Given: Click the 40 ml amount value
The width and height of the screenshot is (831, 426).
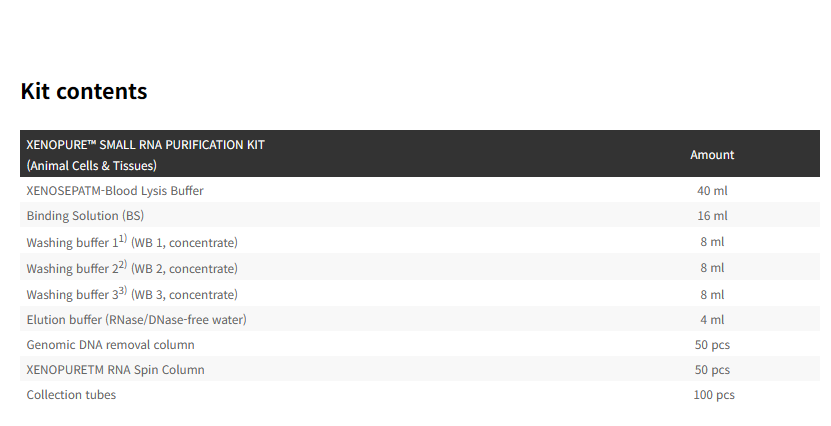Looking at the screenshot, I should (712, 190).
